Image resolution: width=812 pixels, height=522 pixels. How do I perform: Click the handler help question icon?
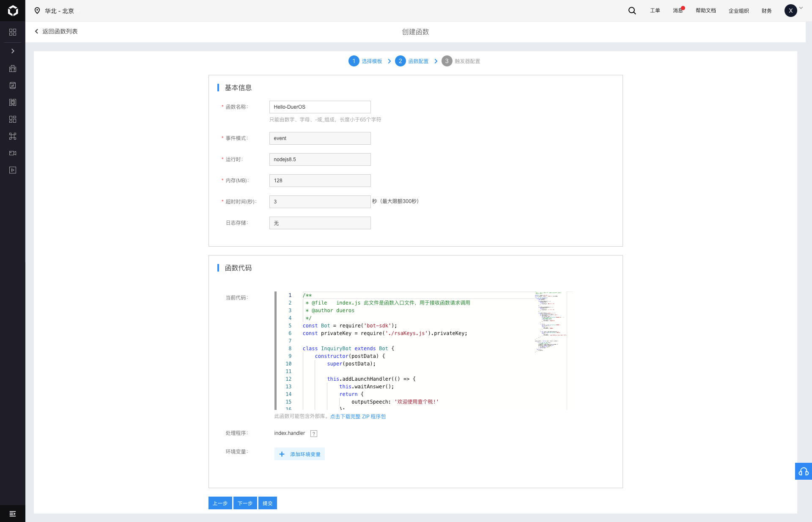point(314,434)
